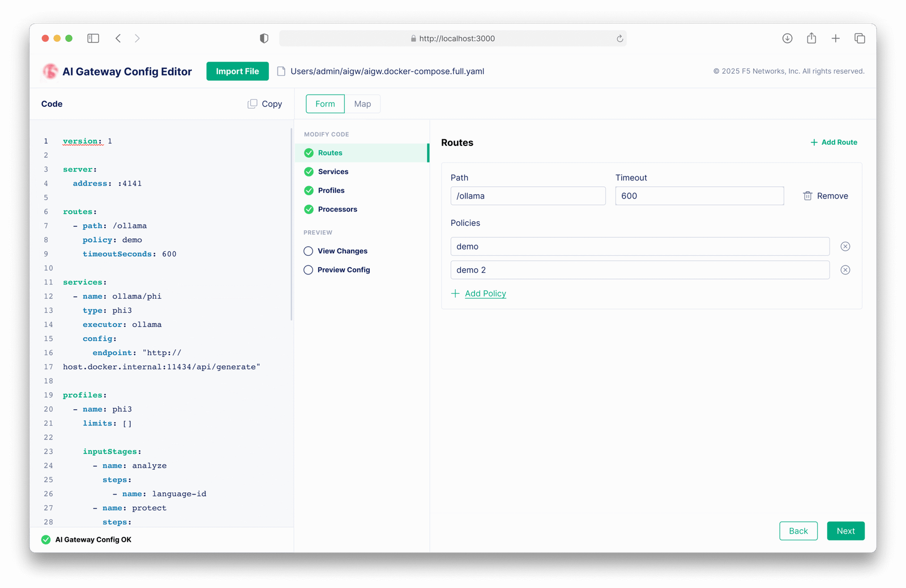Toggle the browser sidebar icon
This screenshot has width=906, height=588.
pyautogui.click(x=93, y=38)
